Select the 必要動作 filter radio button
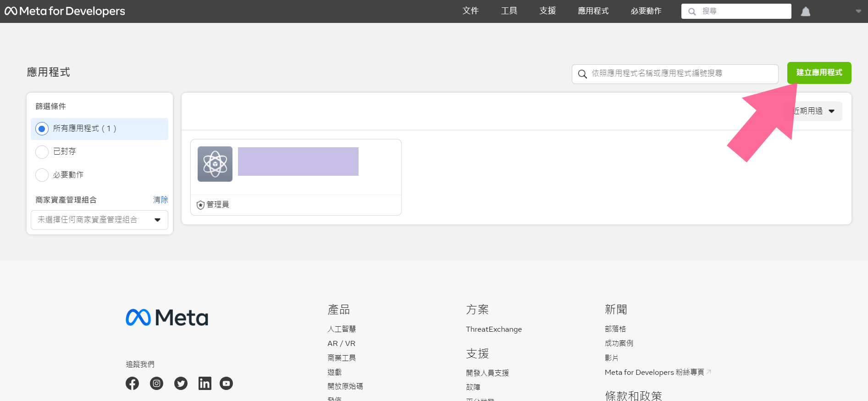The height and width of the screenshot is (401, 868). pos(42,175)
